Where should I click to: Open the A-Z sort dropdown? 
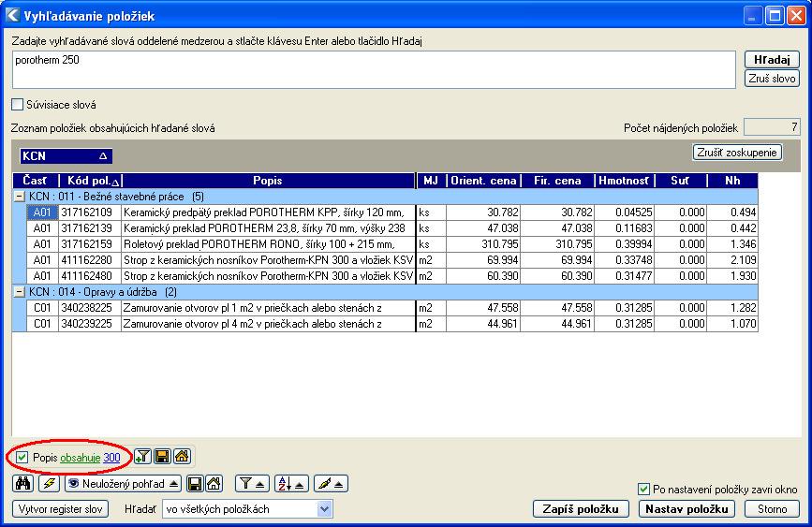(x=291, y=484)
